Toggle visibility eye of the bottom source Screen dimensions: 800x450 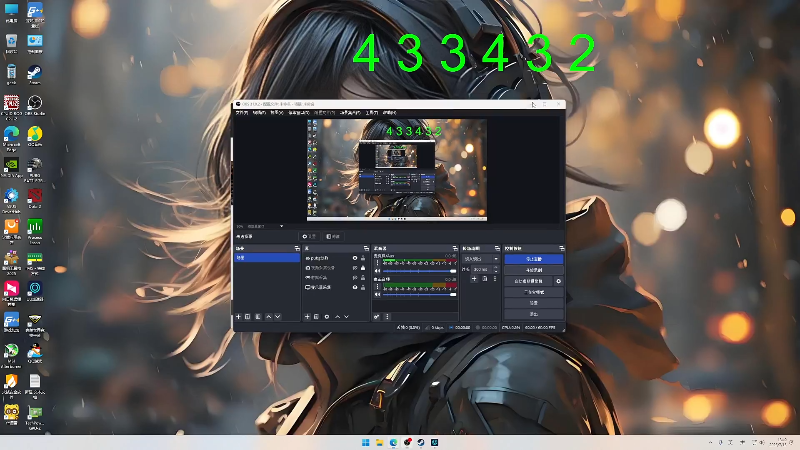point(355,287)
